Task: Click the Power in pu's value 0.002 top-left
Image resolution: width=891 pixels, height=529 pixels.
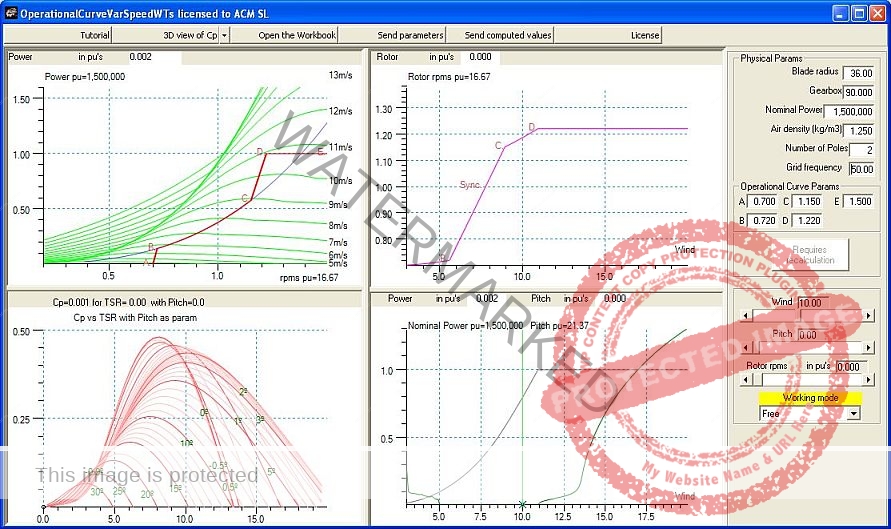Action: (x=140, y=57)
